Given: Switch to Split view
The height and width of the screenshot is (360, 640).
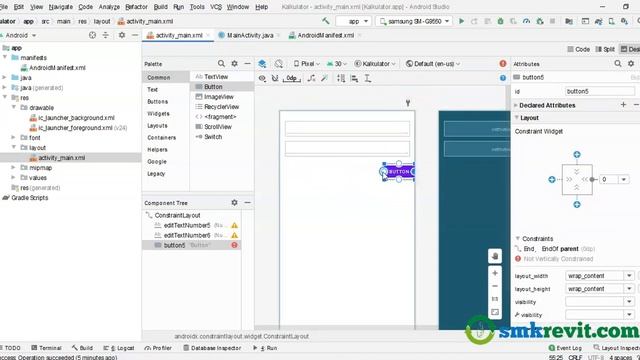Looking at the screenshot, I should (605, 49).
